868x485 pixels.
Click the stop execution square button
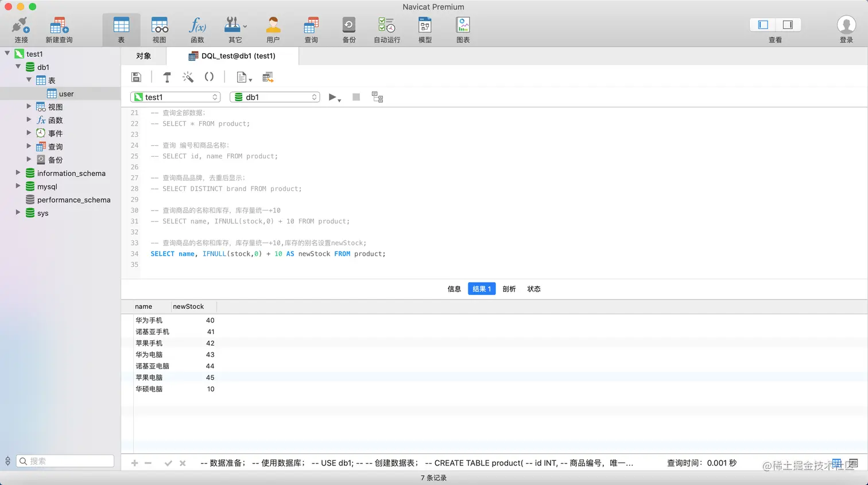click(x=356, y=97)
